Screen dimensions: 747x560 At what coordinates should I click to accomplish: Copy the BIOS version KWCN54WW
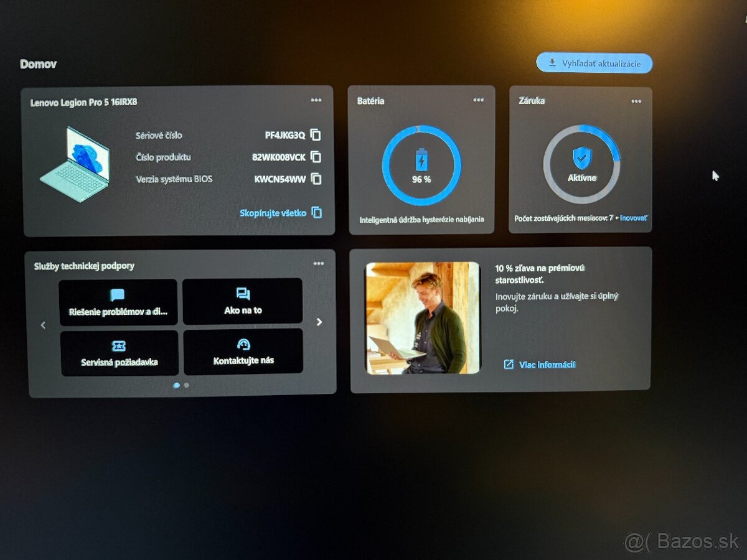pyautogui.click(x=316, y=179)
